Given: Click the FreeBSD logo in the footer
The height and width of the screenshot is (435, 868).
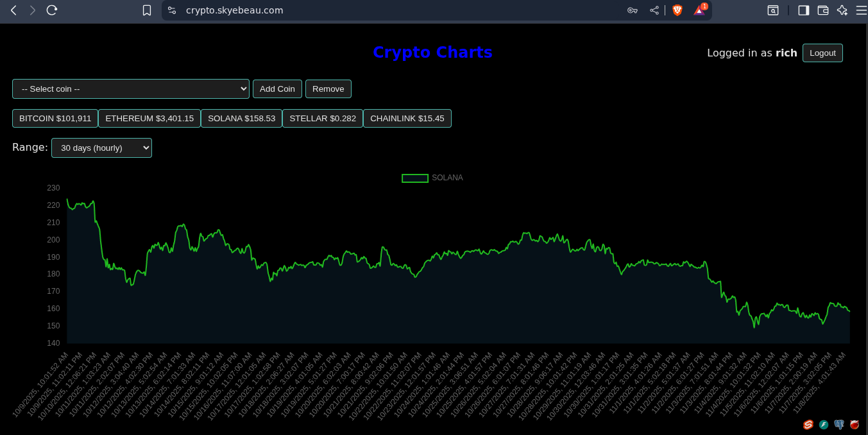Looking at the screenshot, I should 854,424.
